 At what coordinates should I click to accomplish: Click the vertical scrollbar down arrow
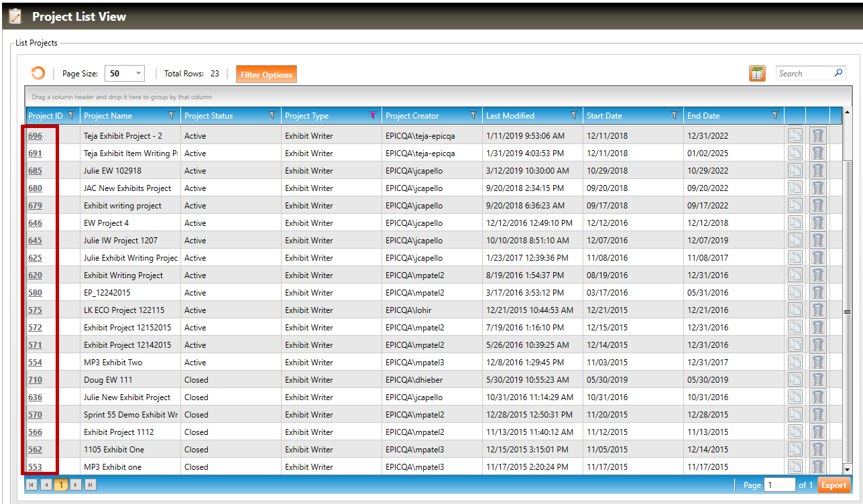pyautogui.click(x=847, y=469)
